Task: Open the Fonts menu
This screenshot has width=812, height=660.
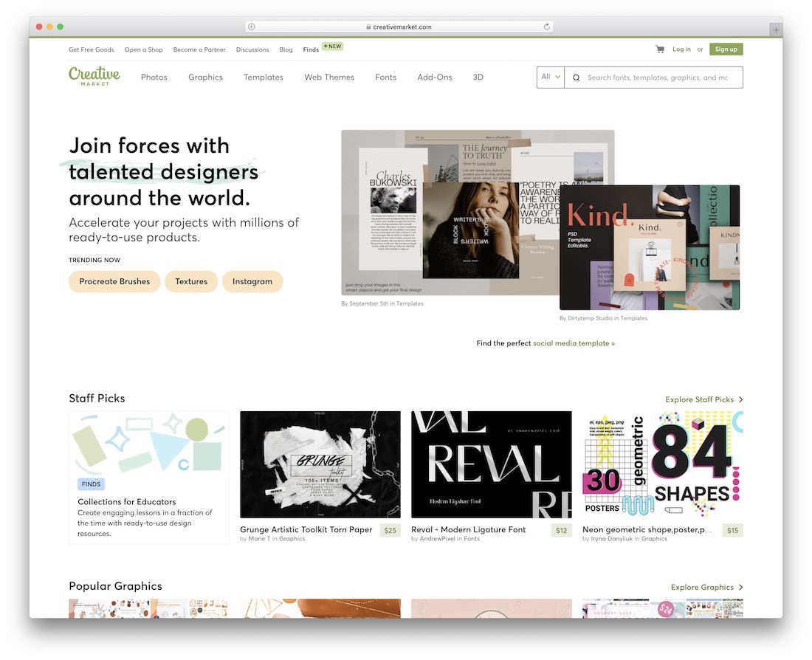Action: pos(386,78)
